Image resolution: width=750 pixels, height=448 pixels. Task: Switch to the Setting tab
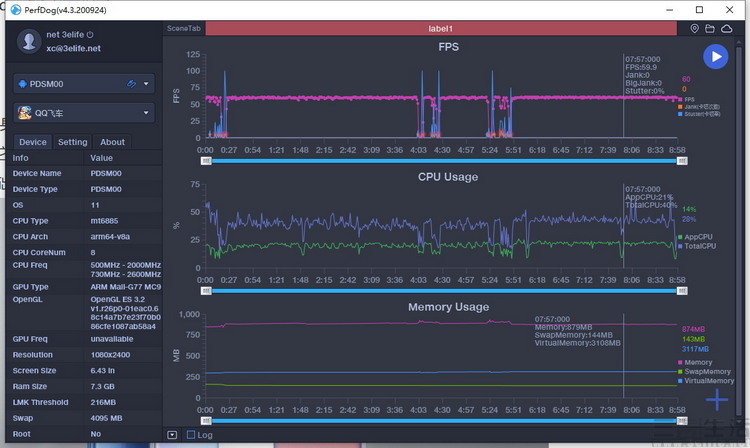pyautogui.click(x=72, y=142)
